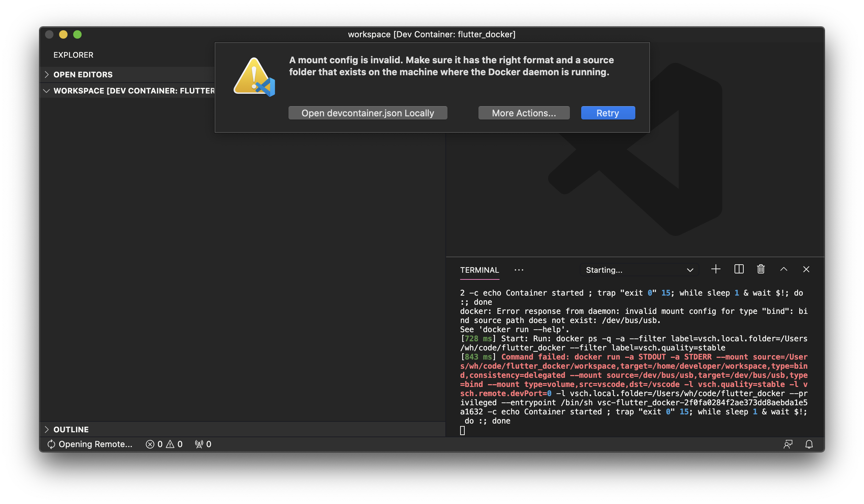Viewport: 864px width, 504px height.
Task: Close the terminal panel with X
Action: click(x=806, y=270)
